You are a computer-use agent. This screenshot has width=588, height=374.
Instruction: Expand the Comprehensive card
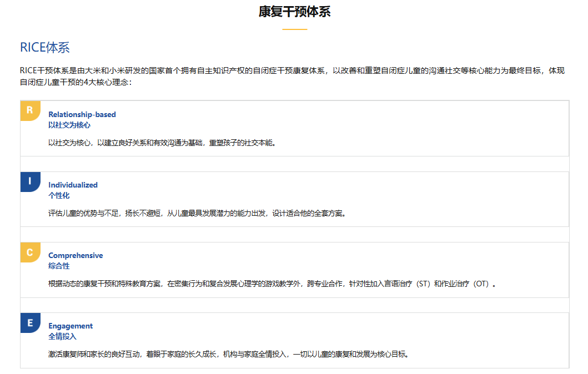click(294, 270)
